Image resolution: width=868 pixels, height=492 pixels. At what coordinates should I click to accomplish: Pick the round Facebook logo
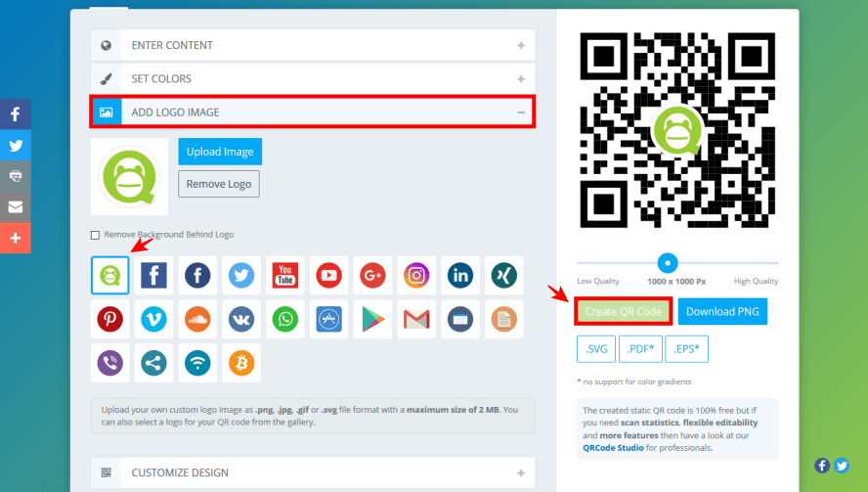click(x=197, y=276)
